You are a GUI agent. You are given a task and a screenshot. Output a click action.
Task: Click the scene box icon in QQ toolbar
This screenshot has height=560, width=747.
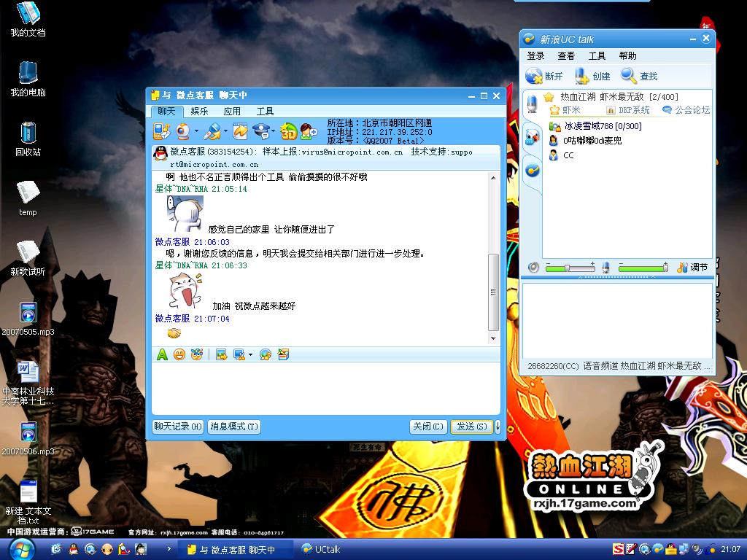(284, 354)
